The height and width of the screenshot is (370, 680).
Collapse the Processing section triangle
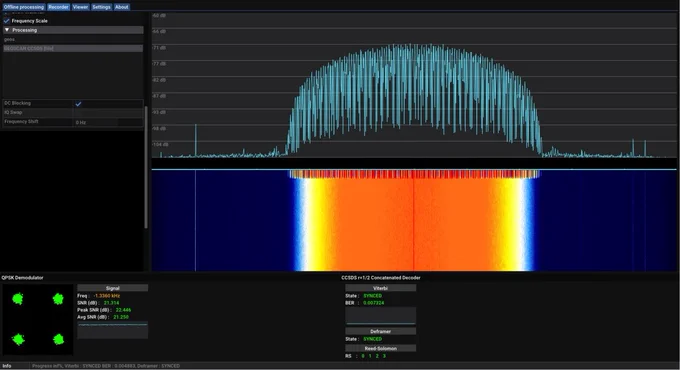[7, 30]
